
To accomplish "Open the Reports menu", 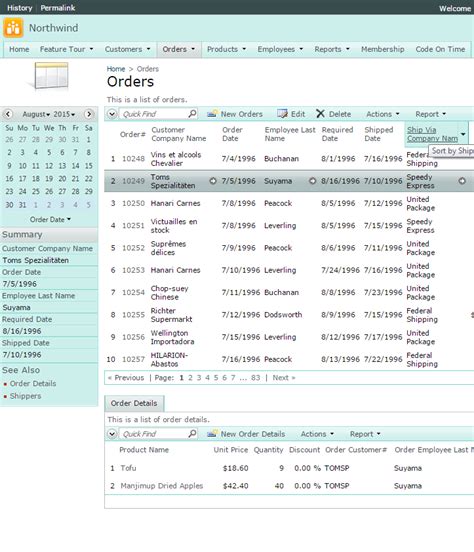I will tap(332, 49).
